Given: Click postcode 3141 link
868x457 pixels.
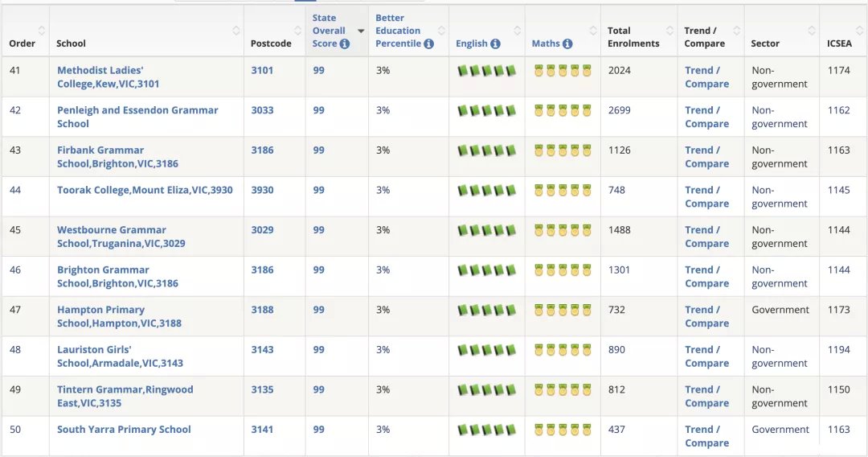Looking at the screenshot, I should (262, 430).
